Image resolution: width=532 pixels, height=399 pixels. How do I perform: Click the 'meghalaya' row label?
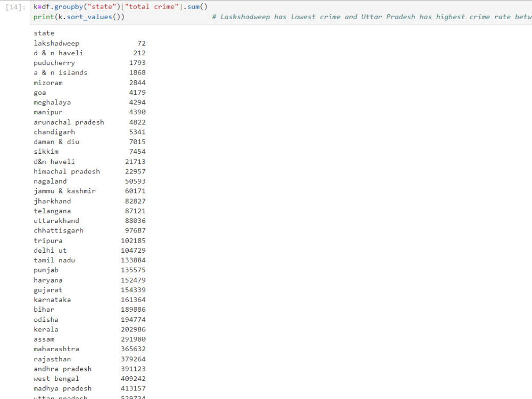pyautogui.click(x=52, y=103)
